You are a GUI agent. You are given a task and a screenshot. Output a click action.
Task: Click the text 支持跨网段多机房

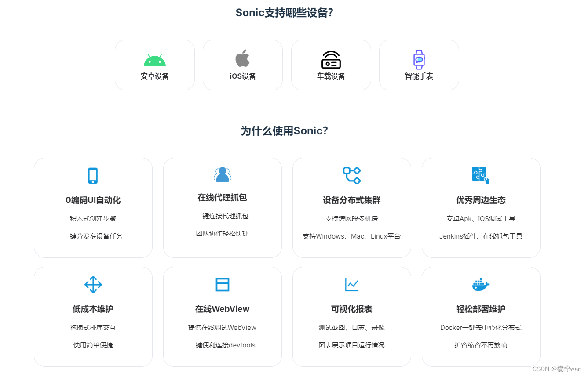[x=352, y=219]
